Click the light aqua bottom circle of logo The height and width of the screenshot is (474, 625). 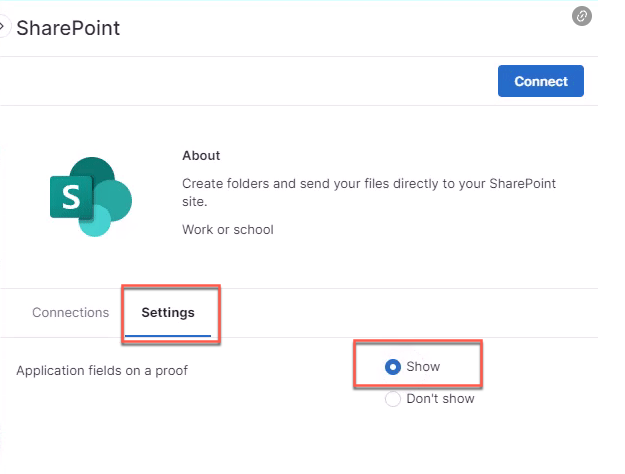click(x=94, y=221)
